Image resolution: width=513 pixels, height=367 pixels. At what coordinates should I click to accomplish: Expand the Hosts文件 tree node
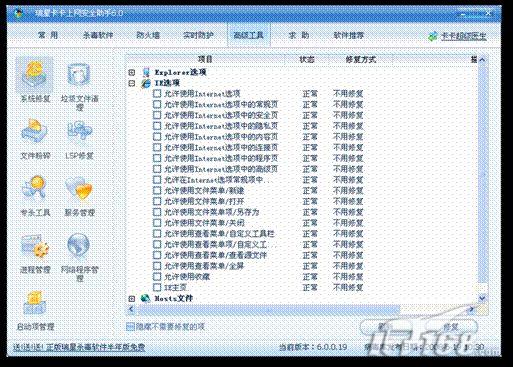[132, 299]
